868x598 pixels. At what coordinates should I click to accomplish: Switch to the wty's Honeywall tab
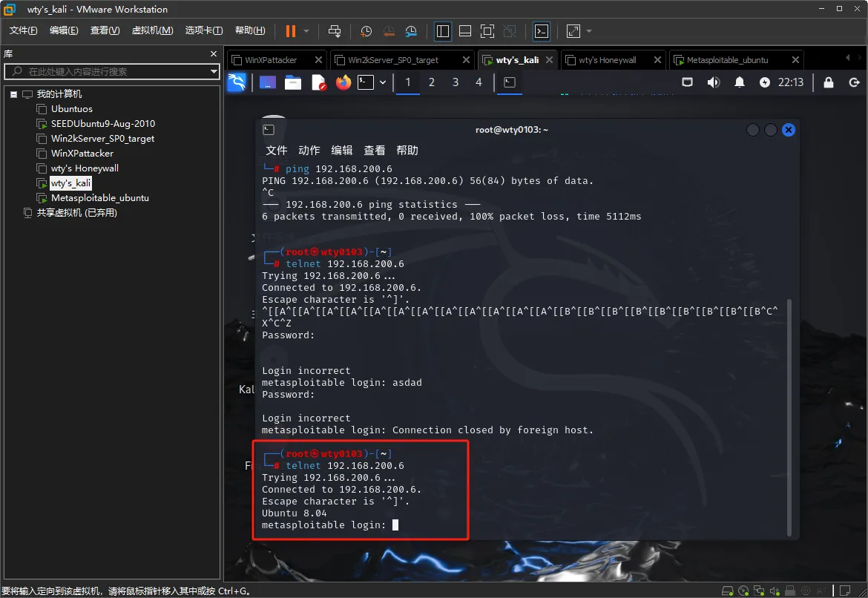click(x=608, y=60)
